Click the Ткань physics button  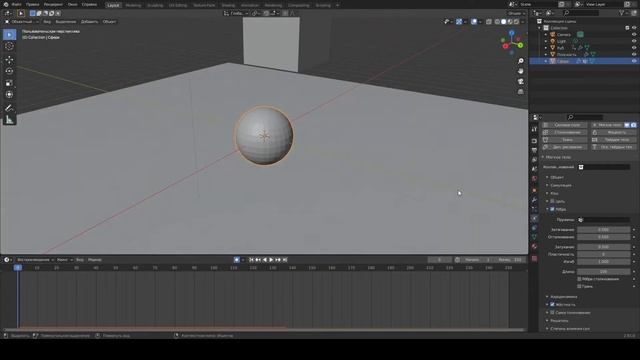click(565, 140)
